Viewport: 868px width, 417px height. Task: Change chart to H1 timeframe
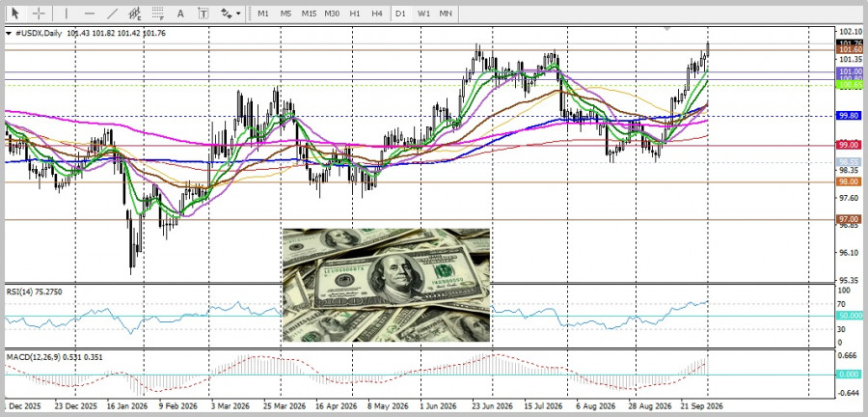click(355, 14)
